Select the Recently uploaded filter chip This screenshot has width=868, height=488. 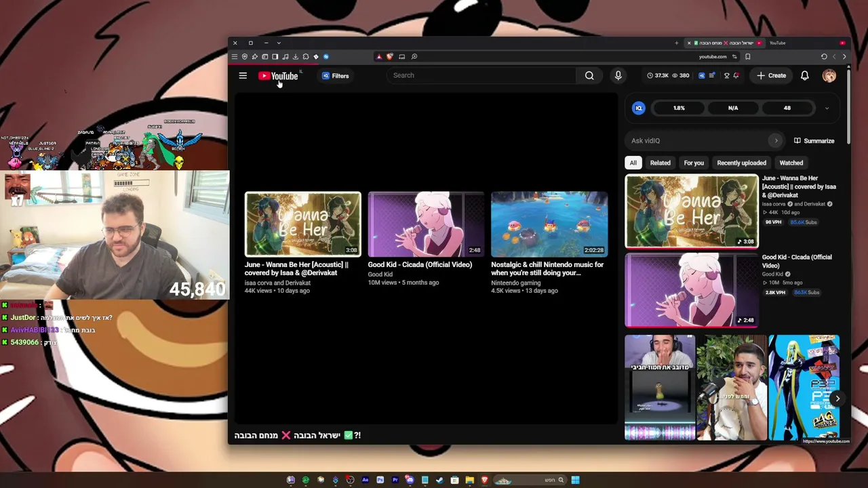[741, 163]
